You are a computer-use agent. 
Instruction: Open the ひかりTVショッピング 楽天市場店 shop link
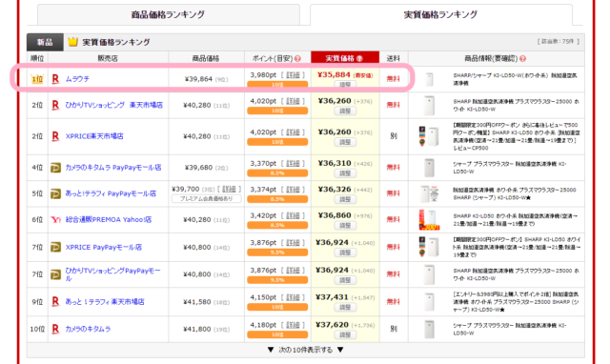[x=114, y=105]
